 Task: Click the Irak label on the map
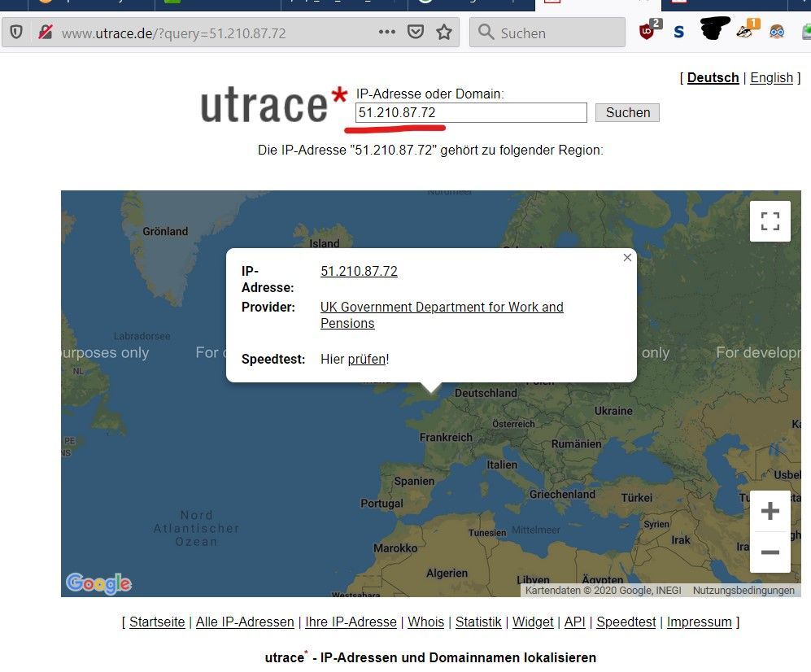[x=681, y=539]
